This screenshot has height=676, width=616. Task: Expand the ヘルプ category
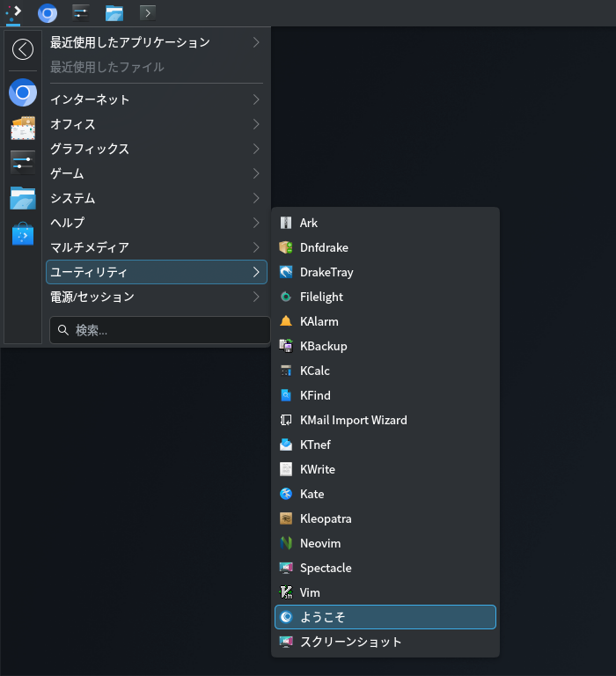[157, 223]
